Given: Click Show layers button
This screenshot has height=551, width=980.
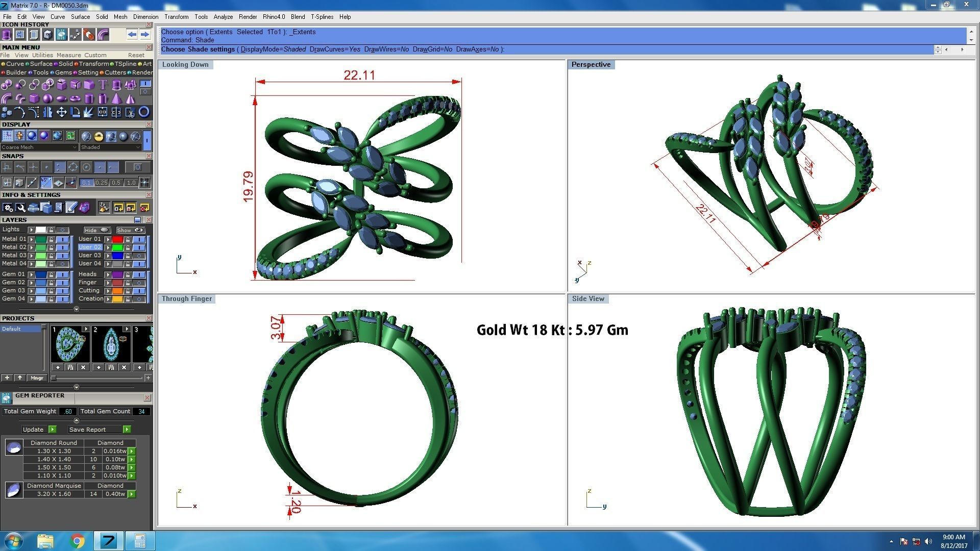Looking at the screenshot, I should 130,230.
